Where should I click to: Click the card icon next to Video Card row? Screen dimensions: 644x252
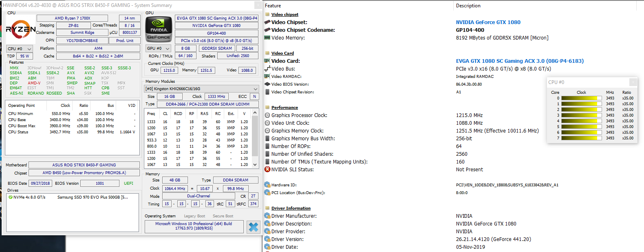[x=267, y=61]
